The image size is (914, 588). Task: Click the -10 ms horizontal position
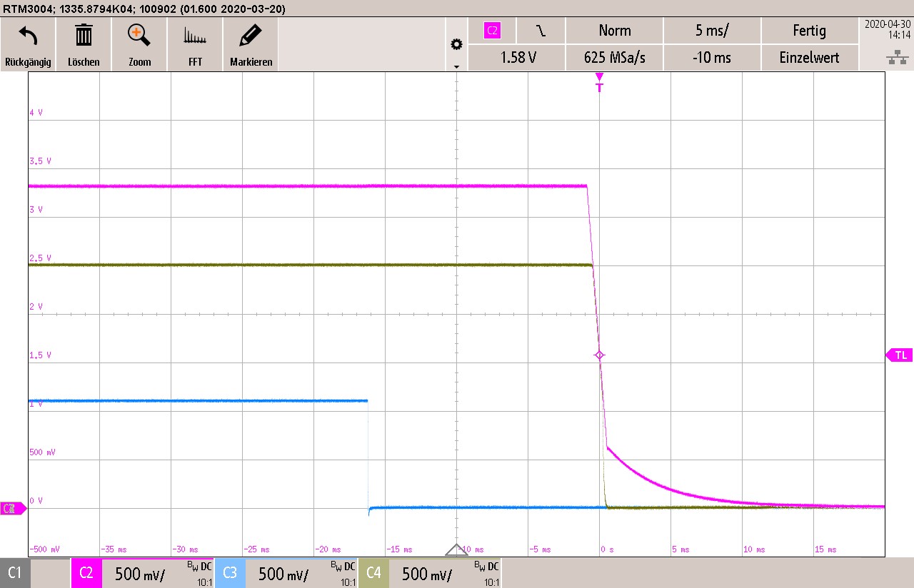click(712, 58)
